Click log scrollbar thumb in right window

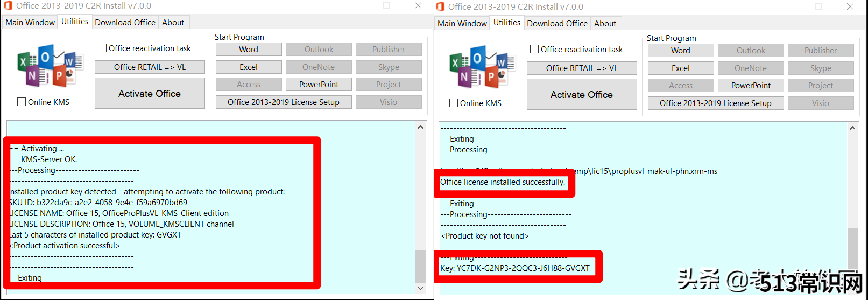(x=852, y=248)
